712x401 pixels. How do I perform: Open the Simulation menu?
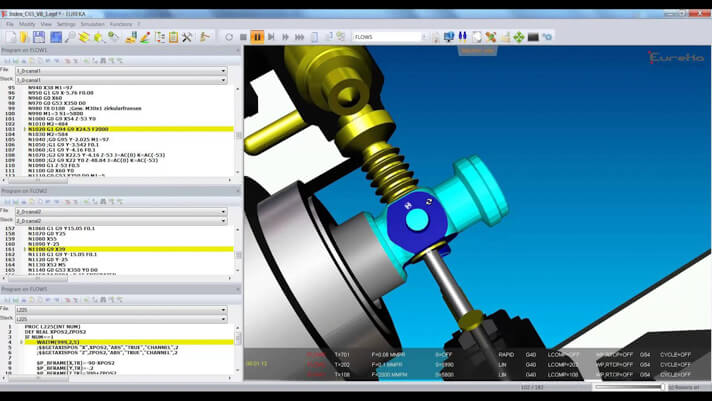pyautogui.click(x=93, y=23)
